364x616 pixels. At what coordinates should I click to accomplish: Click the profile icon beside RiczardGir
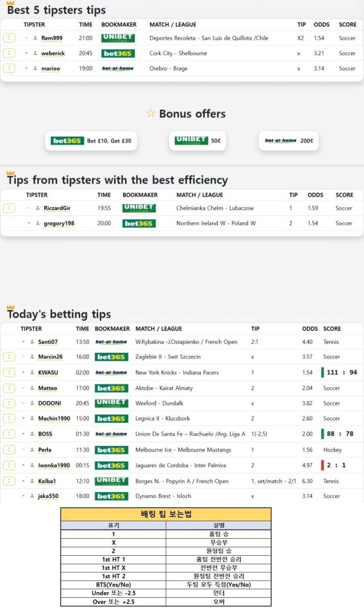[x=38, y=208]
